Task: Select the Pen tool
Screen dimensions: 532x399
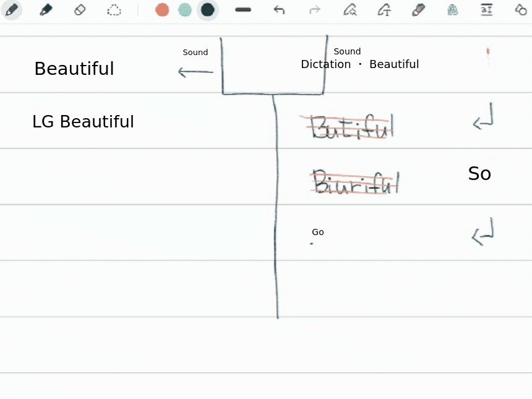Action: point(11,10)
